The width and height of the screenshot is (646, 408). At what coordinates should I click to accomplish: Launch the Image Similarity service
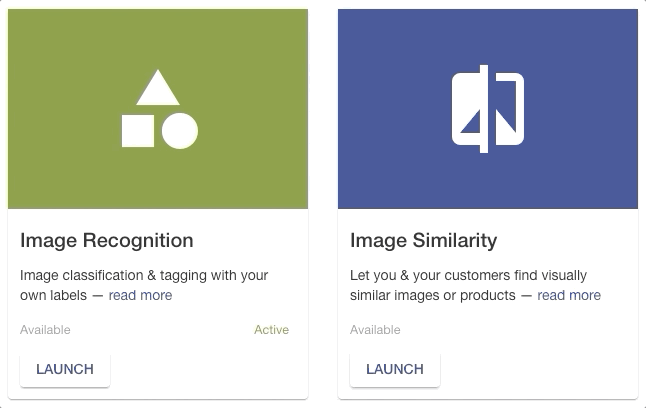pyautogui.click(x=395, y=369)
